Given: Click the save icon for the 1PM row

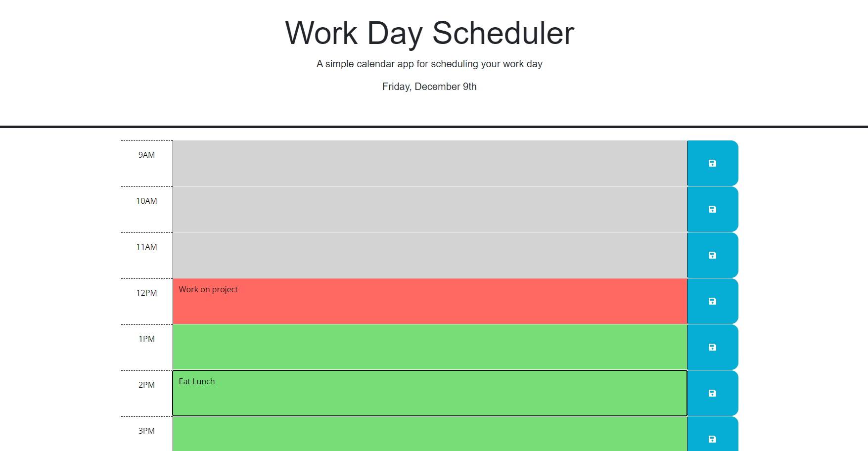Looking at the screenshot, I should click(x=712, y=347).
